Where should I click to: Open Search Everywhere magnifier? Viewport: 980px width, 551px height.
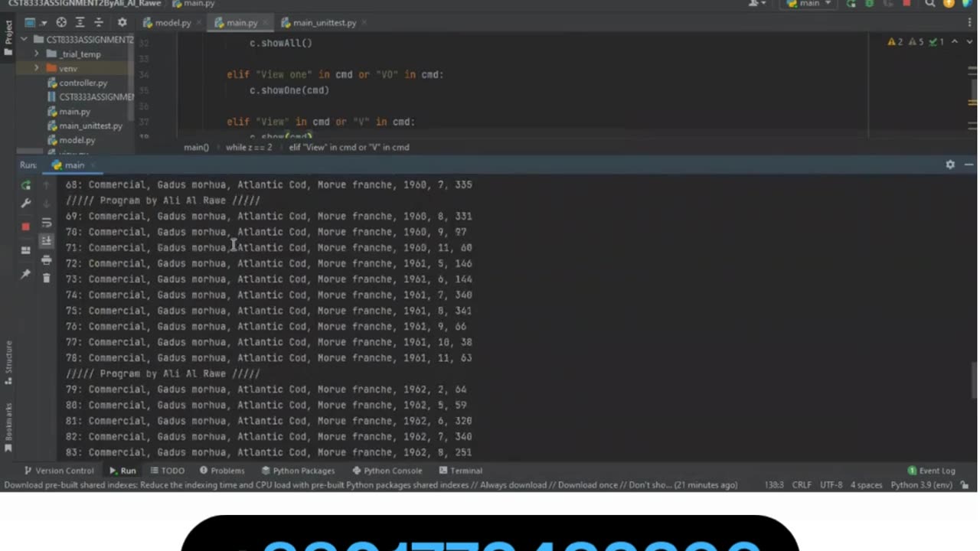point(930,4)
